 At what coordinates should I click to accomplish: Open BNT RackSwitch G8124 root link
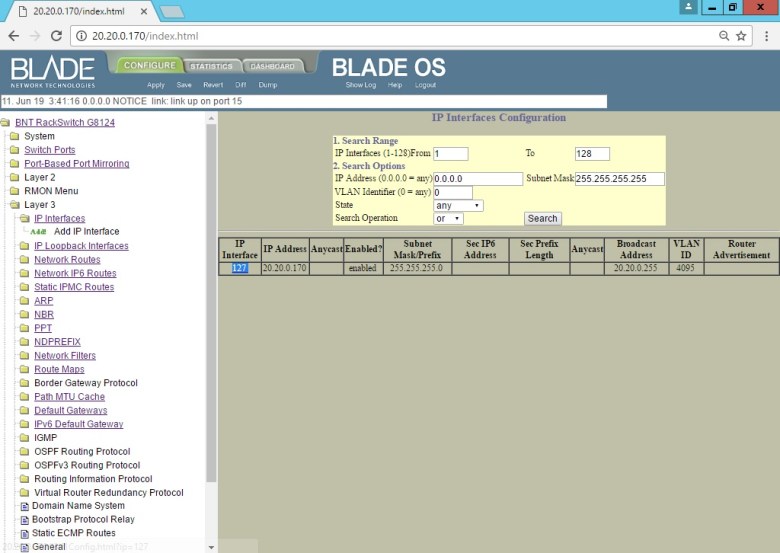pos(65,122)
